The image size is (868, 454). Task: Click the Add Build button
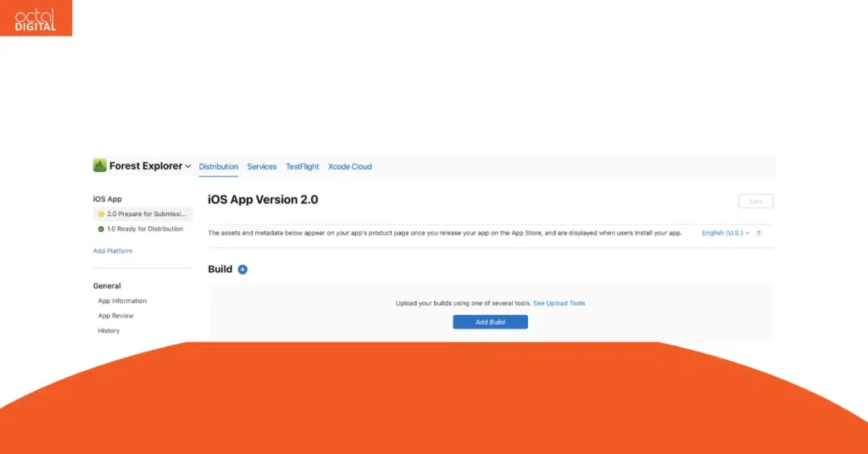tap(491, 322)
